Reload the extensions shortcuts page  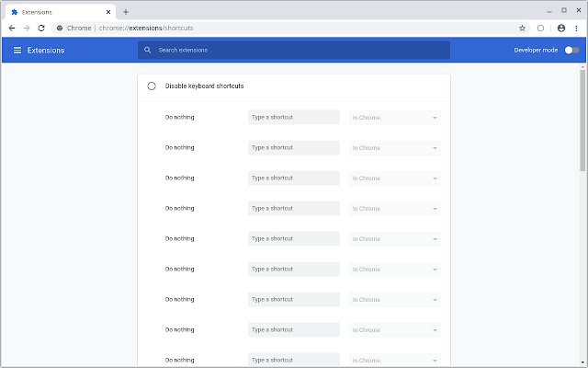(41, 29)
